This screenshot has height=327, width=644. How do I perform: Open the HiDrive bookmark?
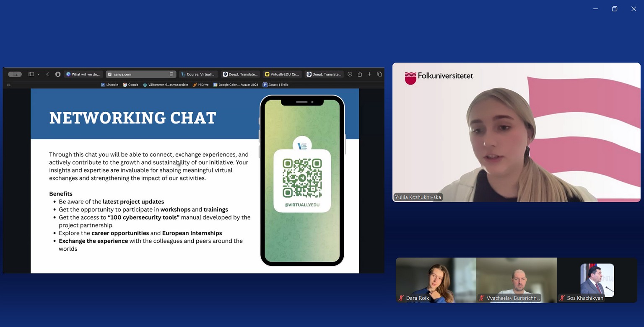point(200,85)
